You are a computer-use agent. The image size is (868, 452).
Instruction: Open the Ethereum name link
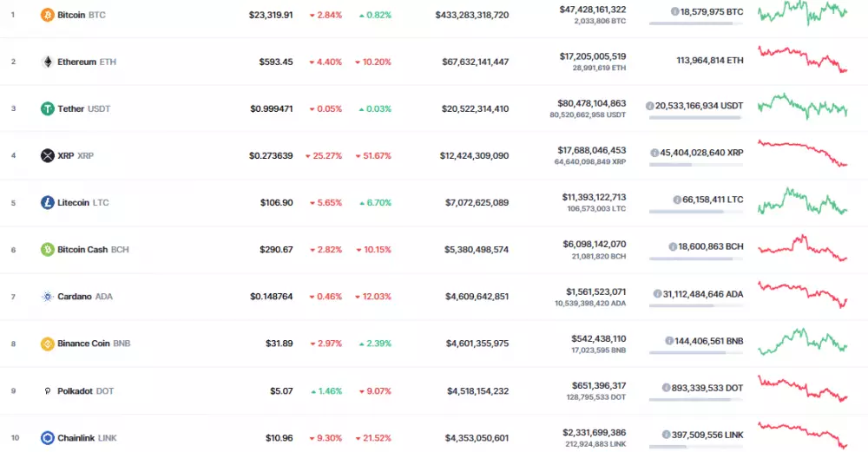coord(76,62)
